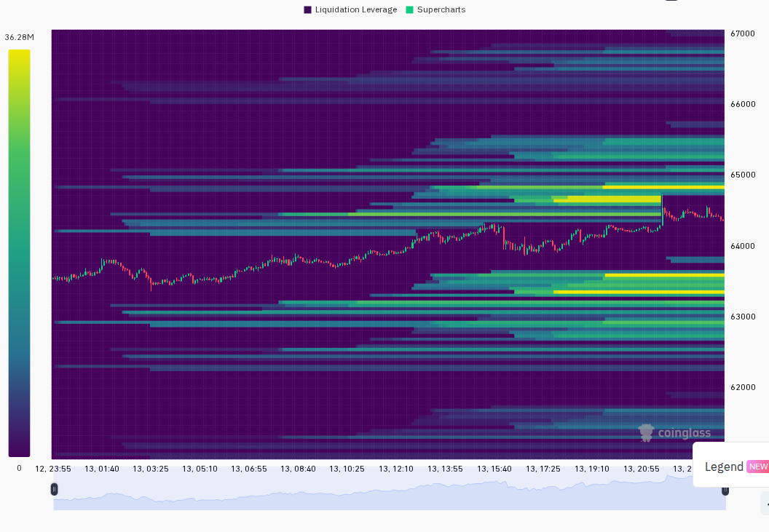Select the right range slider handle
This screenshot has width=769, height=532.
click(x=725, y=491)
